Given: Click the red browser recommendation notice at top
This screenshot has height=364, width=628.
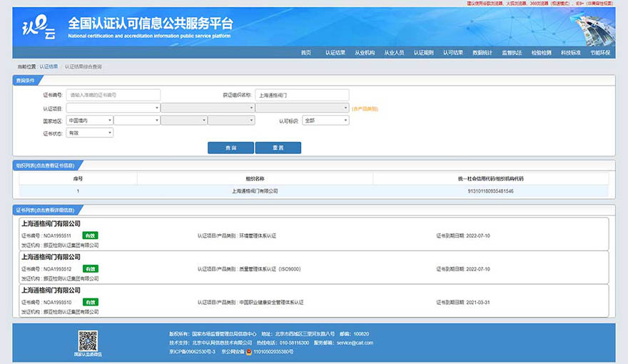Looking at the screenshot, I should pos(540,3).
